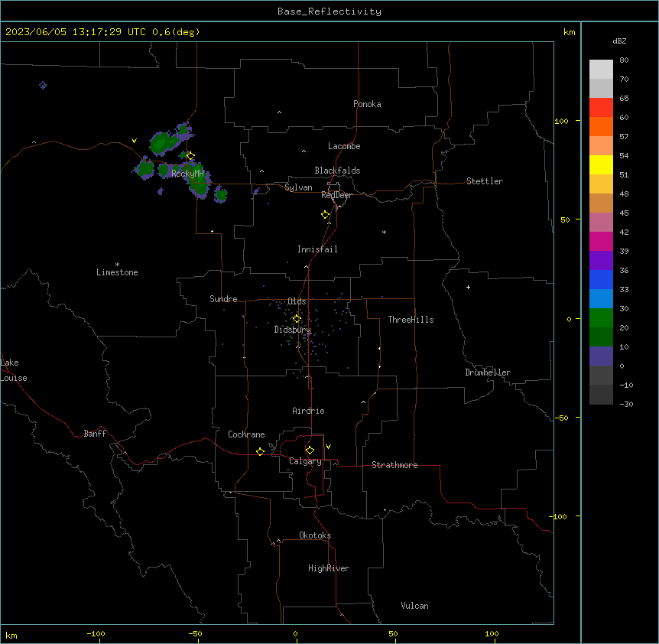Image resolution: width=659 pixels, height=644 pixels.
Task: Click the yellow V marker northeast of Calgary
Action: (x=328, y=447)
